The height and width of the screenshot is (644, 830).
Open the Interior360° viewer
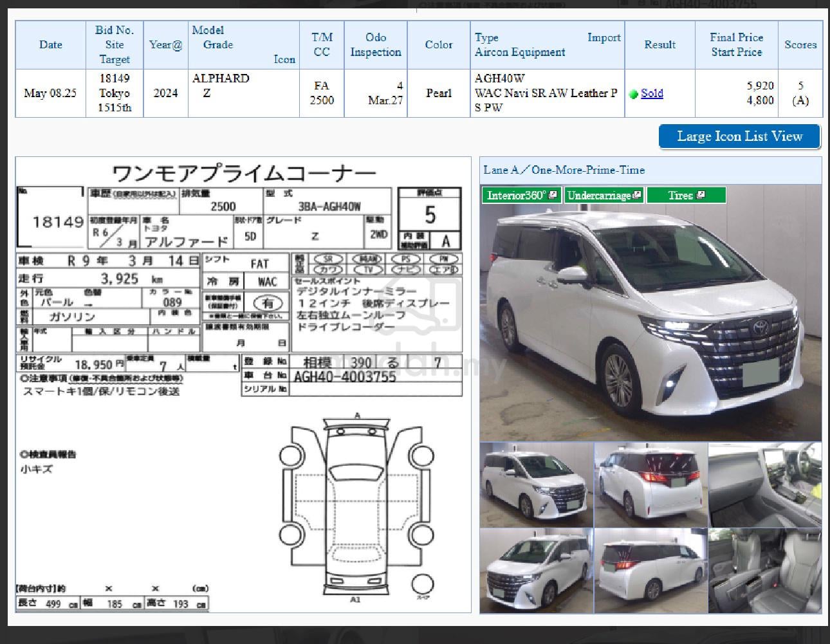522,195
